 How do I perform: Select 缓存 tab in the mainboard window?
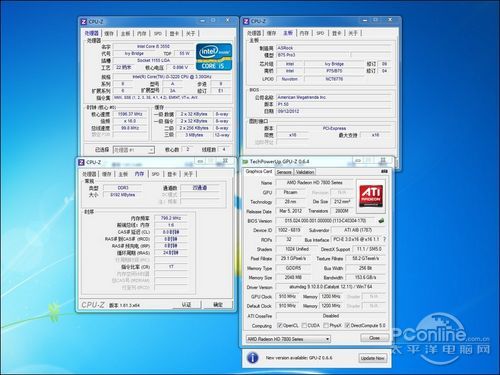pyautogui.click(x=272, y=33)
